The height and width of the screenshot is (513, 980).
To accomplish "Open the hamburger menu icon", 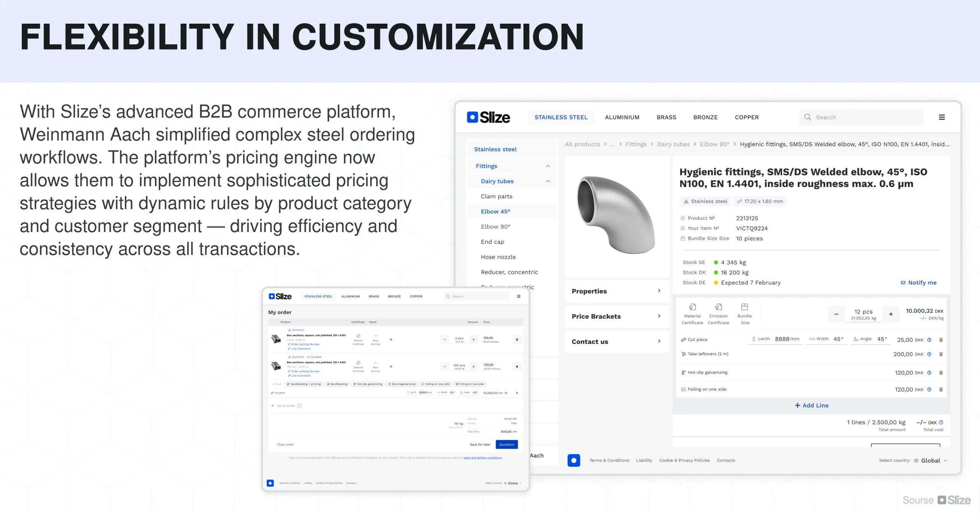I will coord(942,117).
